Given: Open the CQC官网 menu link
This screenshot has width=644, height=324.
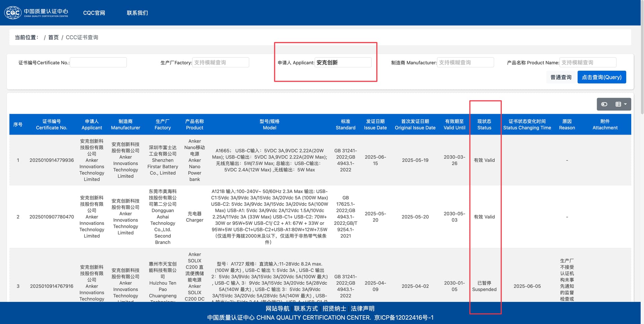Looking at the screenshot, I should point(94,13).
